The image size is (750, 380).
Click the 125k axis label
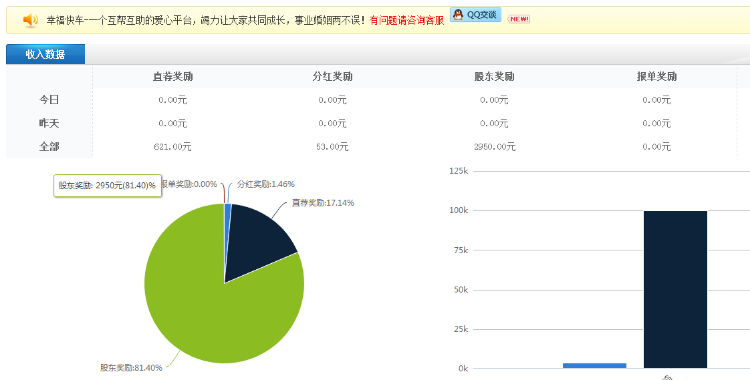tap(459, 171)
